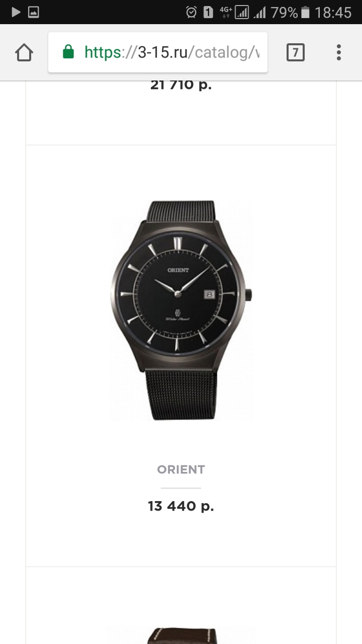Tap the boxed signal strength icon
Viewport: 362px width, 644px height.
click(242, 12)
